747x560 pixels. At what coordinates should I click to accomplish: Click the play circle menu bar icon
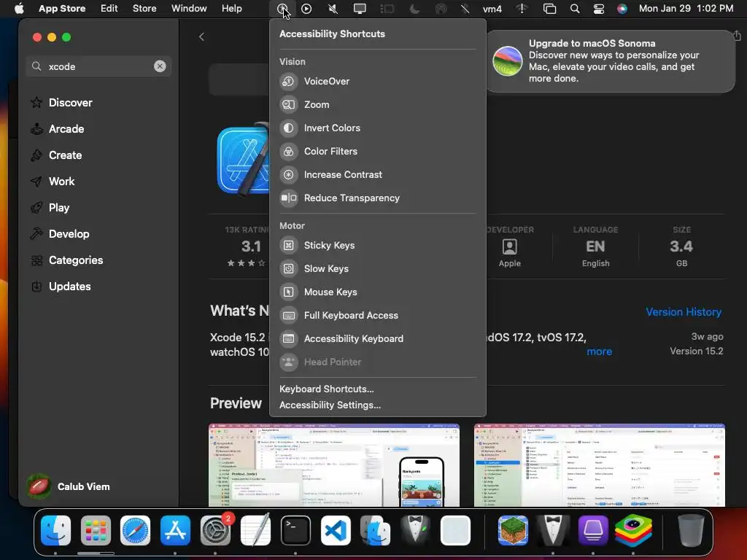coord(306,9)
